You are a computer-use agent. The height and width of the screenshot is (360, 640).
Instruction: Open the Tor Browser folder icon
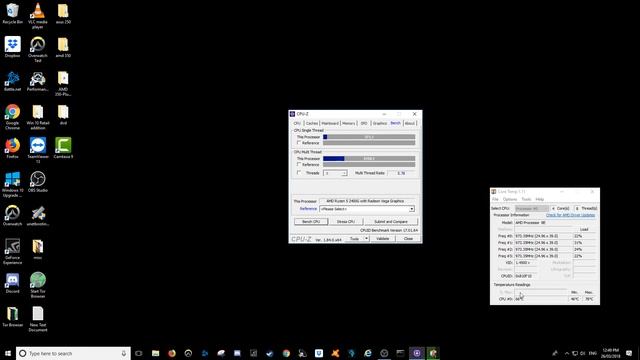pos(12,317)
